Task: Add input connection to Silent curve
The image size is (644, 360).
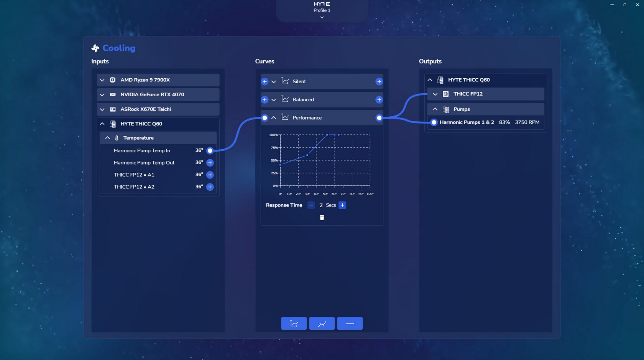Action: (265, 81)
